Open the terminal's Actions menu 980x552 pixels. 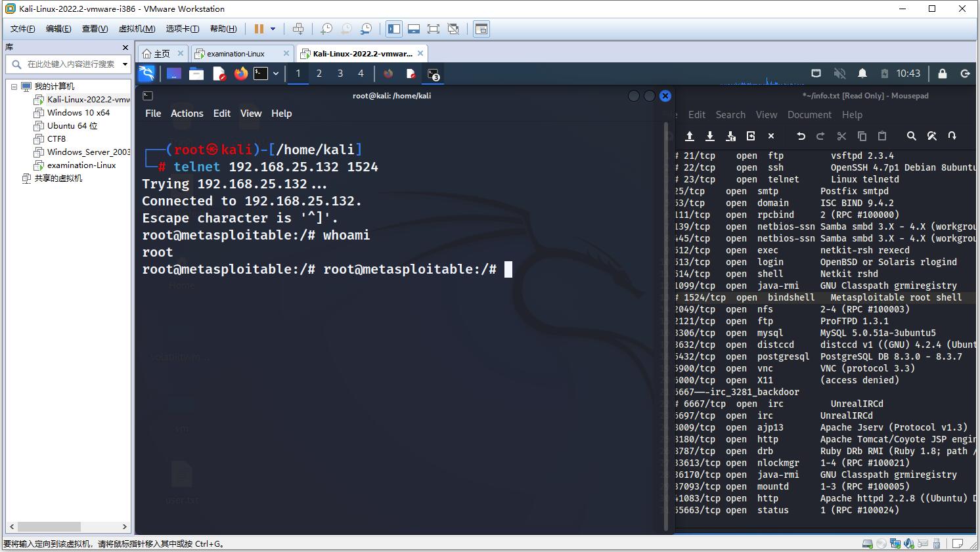pos(187,114)
